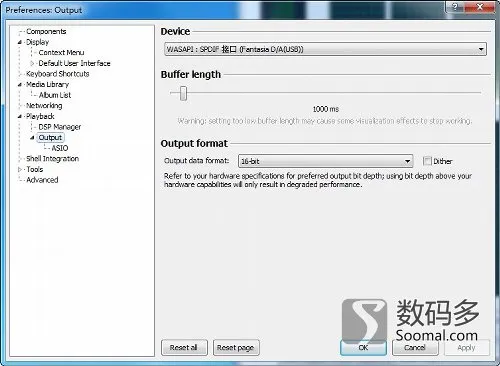Image resolution: width=500 pixels, height=366 pixels.
Task: Open Context Menu settings
Action: coord(61,53)
